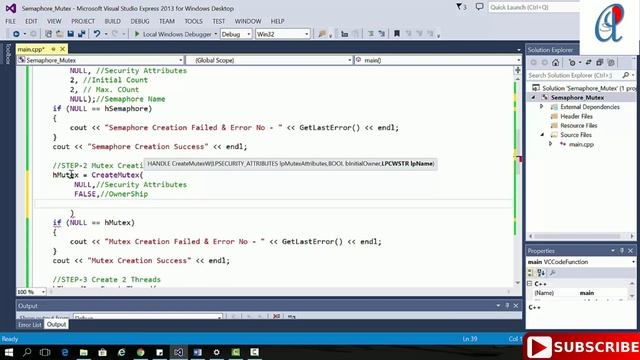Open the FILE menu
This screenshot has height=360, width=640.
(11, 21)
